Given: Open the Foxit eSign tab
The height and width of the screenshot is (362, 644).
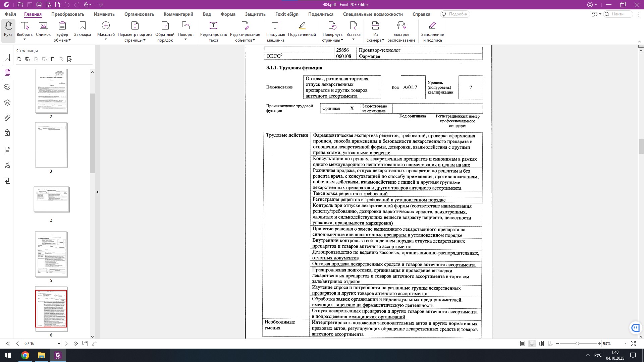Looking at the screenshot, I should point(287,14).
